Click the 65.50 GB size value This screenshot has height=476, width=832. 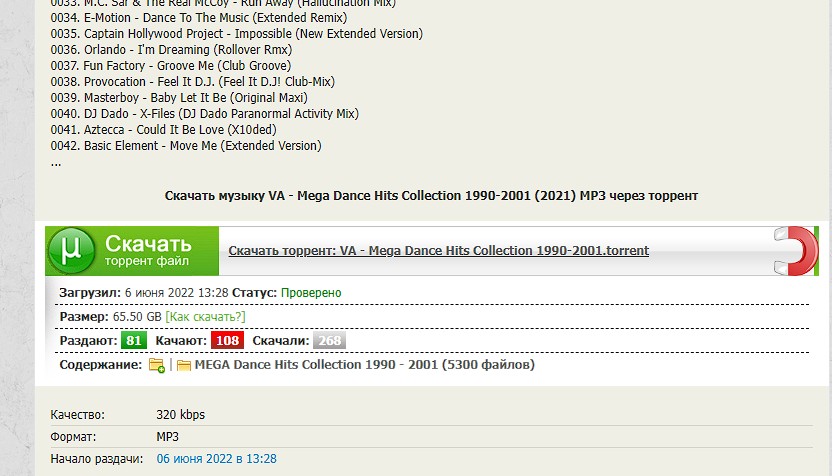click(x=137, y=317)
